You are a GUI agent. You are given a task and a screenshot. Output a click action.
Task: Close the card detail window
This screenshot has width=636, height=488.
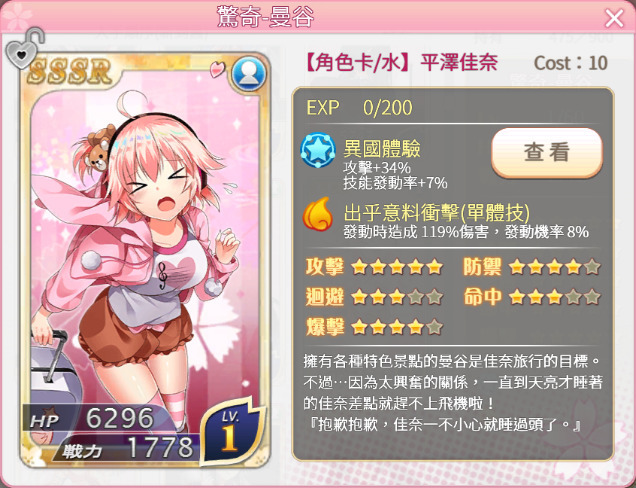pyautogui.click(x=614, y=18)
